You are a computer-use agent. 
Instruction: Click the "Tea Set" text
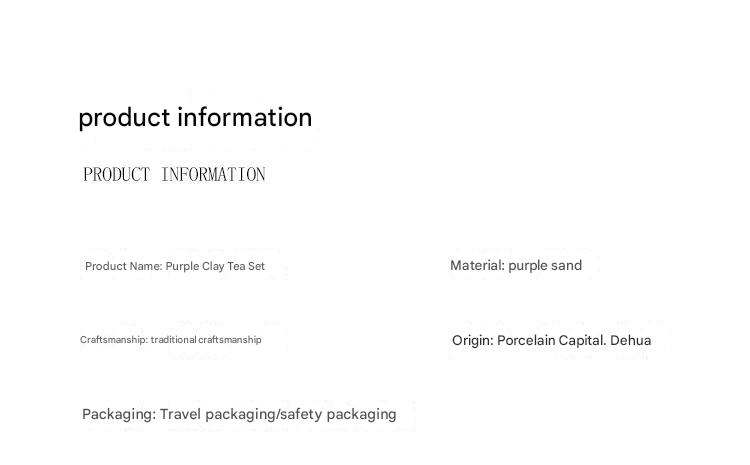click(x=246, y=266)
